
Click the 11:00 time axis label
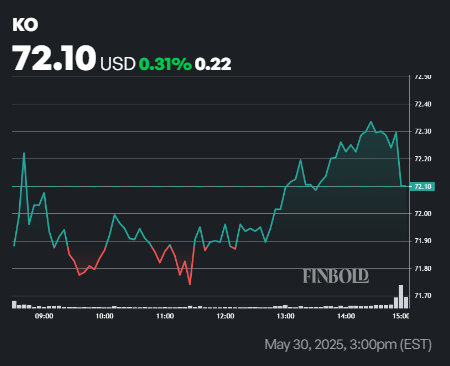(165, 316)
